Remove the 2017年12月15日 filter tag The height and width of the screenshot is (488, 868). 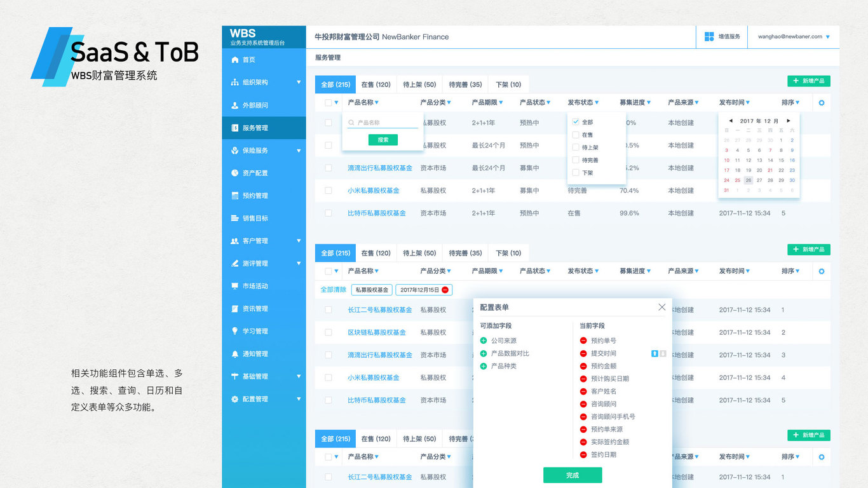pos(445,290)
